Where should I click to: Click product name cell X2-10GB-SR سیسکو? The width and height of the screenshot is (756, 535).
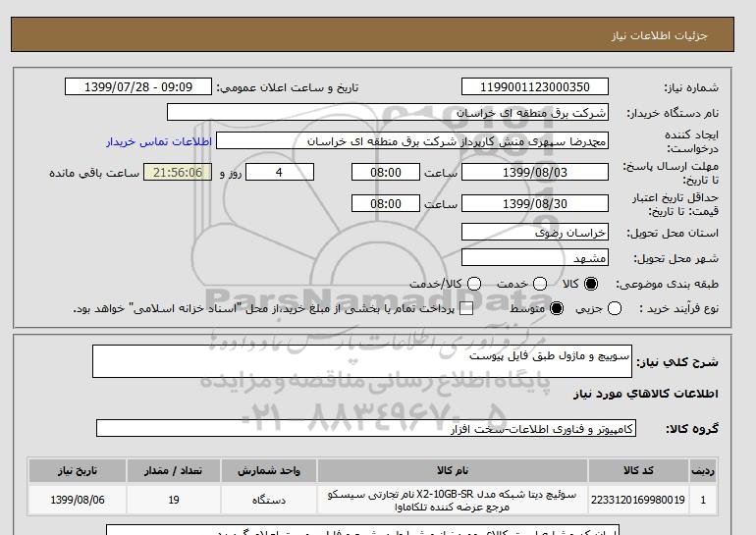click(x=453, y=500)
